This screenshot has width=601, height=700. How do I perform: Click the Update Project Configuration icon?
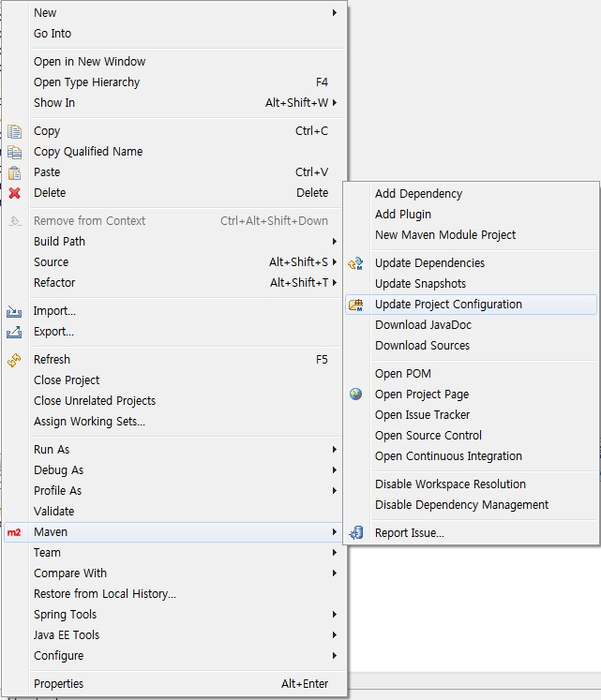pyautogui.click(x=355, y=305)
